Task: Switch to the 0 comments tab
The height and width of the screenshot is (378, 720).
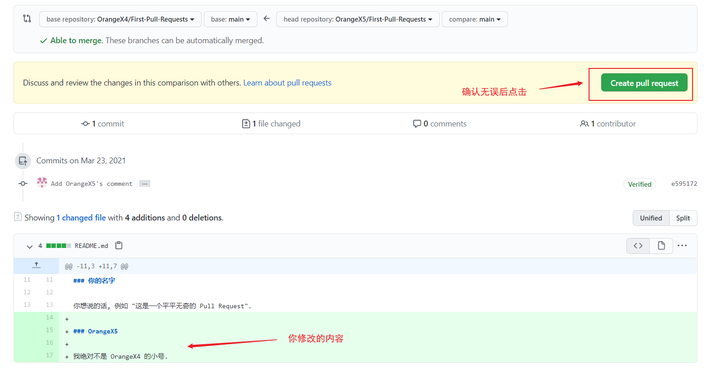Action: tap(439, 124)
